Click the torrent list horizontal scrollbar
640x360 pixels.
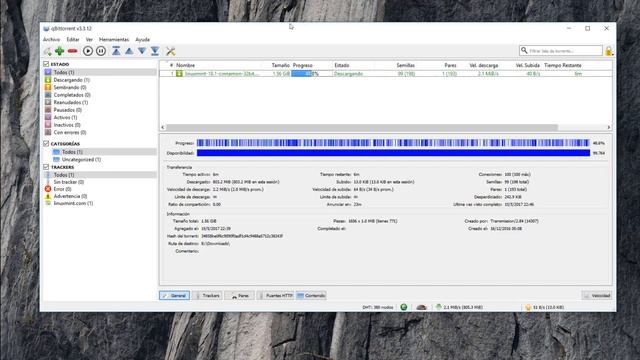(x=362, y=127)
